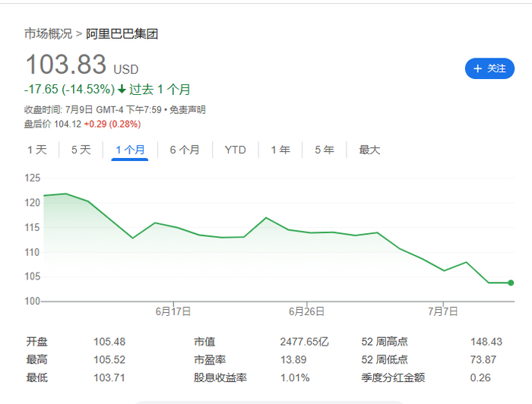Click the -17.65 (-14.53%) change text
Viewport: 532px width, 404px height.
[x=70, y=90]
